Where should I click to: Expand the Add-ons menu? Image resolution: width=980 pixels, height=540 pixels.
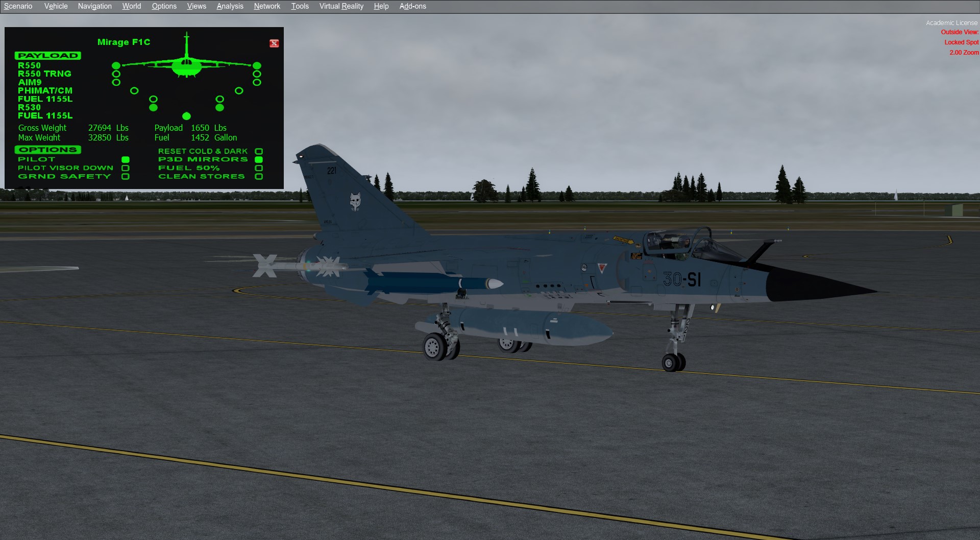(x=412, y=6)
